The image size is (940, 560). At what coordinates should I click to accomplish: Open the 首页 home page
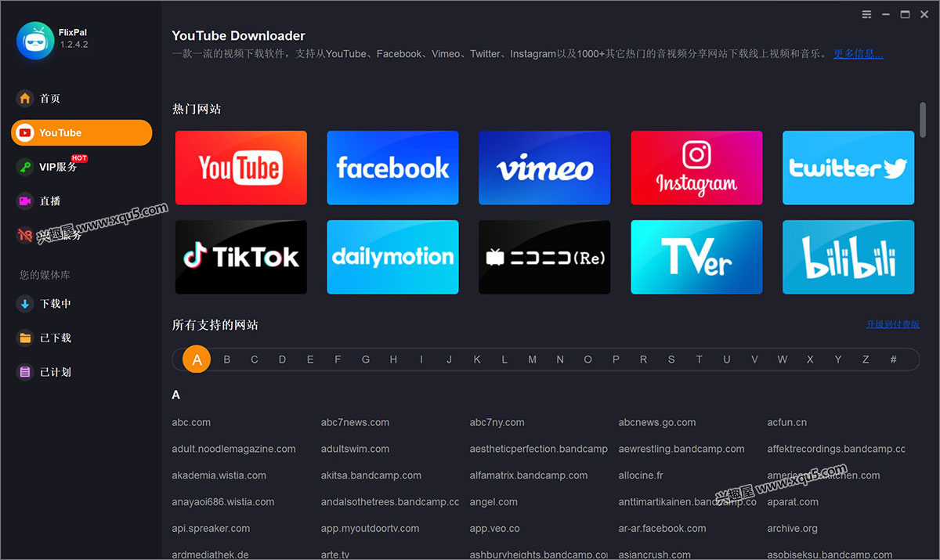coord(50,99)
